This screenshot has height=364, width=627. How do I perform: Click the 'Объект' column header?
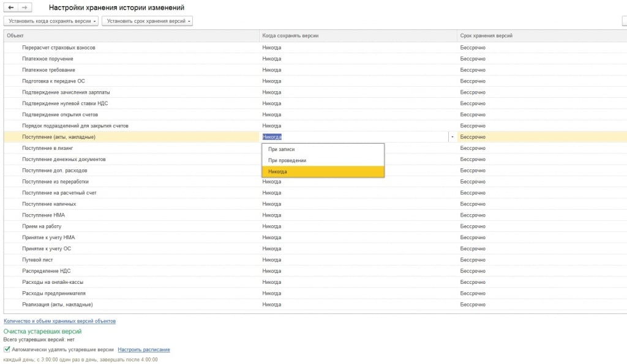point(15,35)
